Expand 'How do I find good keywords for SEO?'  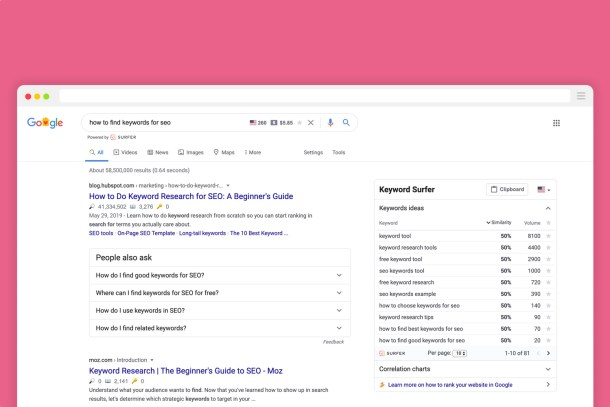tap(220, 275)
